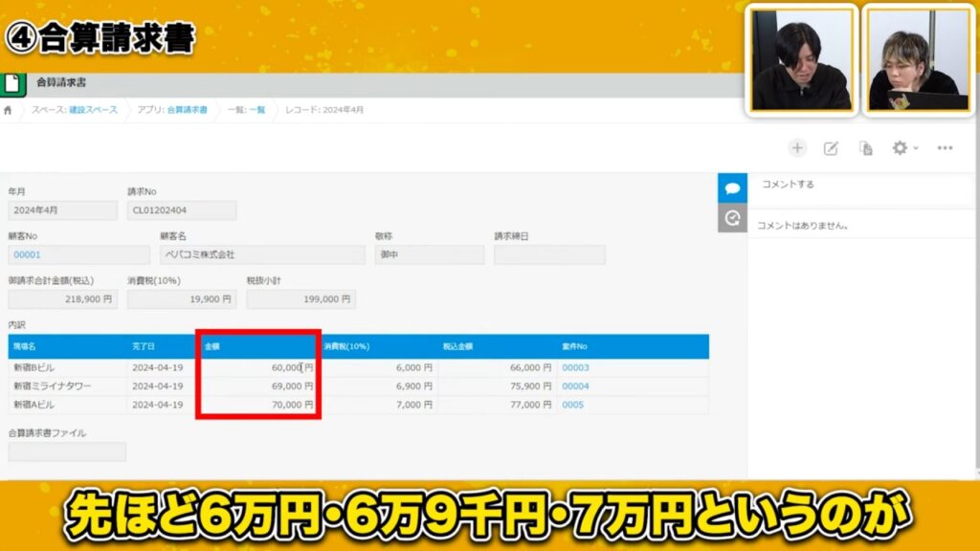
Task: Click the home icon in the breadcrumb
Action: tap(10, 110)
